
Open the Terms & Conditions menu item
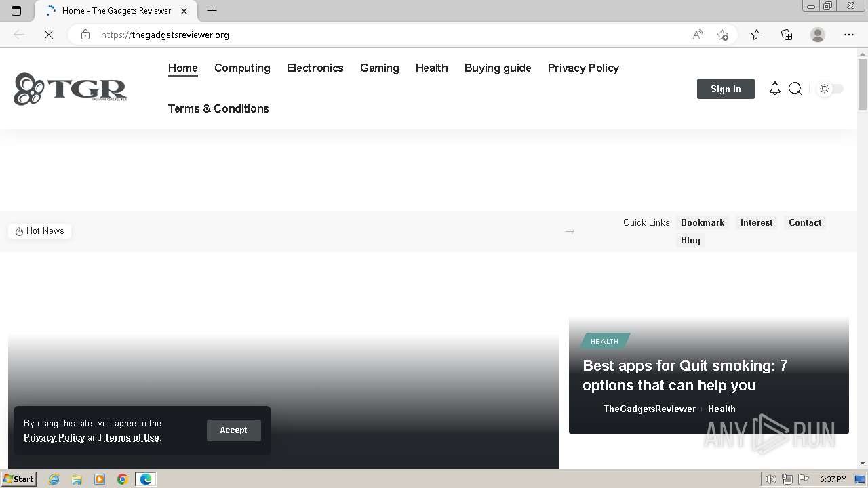coord(218,108)
